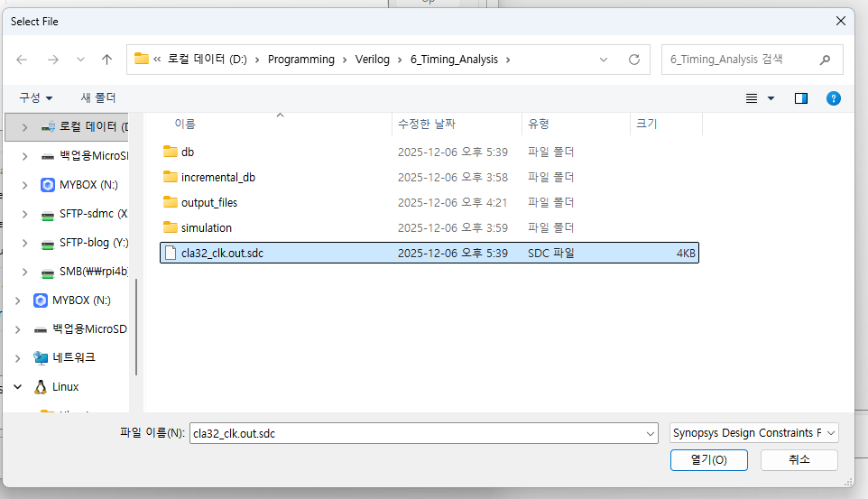Sort by 이름 column header
This screenshot has height=499, width=868.
tap(185, 124)
